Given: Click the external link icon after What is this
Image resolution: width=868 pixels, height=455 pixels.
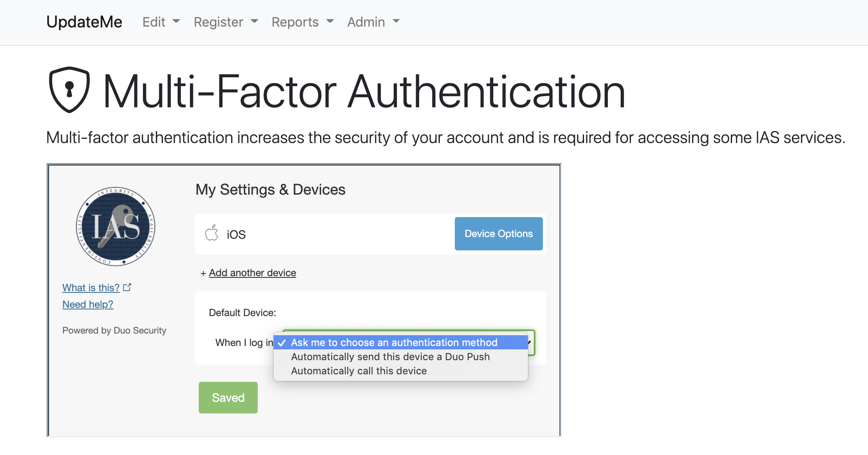Looking at the screenshot, I should click(x=127, y=287).
